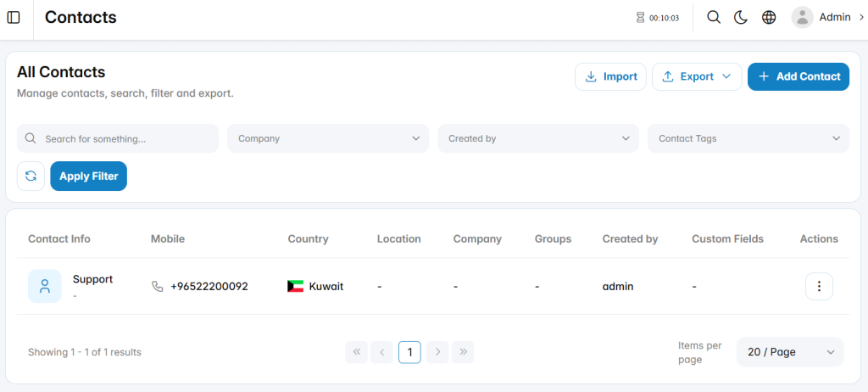Click the Admin username label
The height and width of the screenshot is (392, 868).
[835, 17]
